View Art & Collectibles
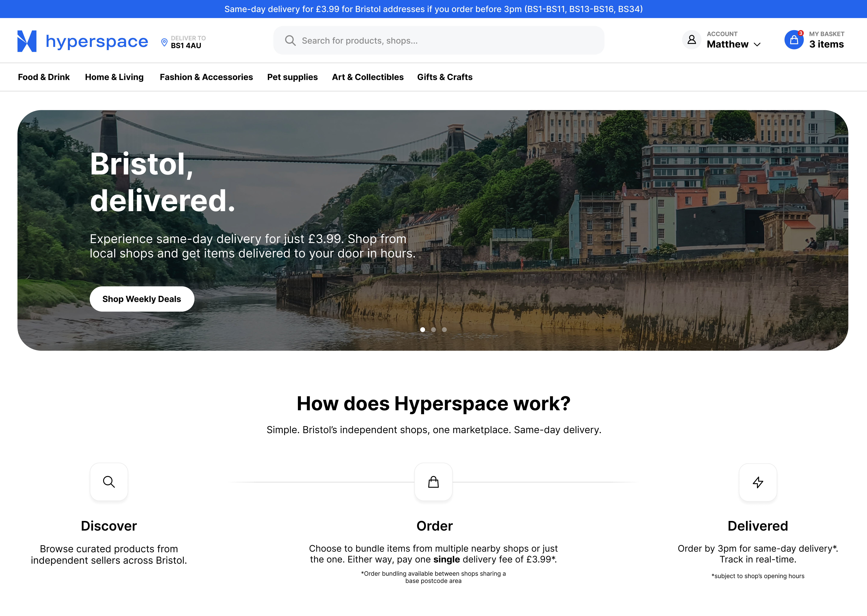Screen dimensions: 867x616 click(x=368, y=77)
